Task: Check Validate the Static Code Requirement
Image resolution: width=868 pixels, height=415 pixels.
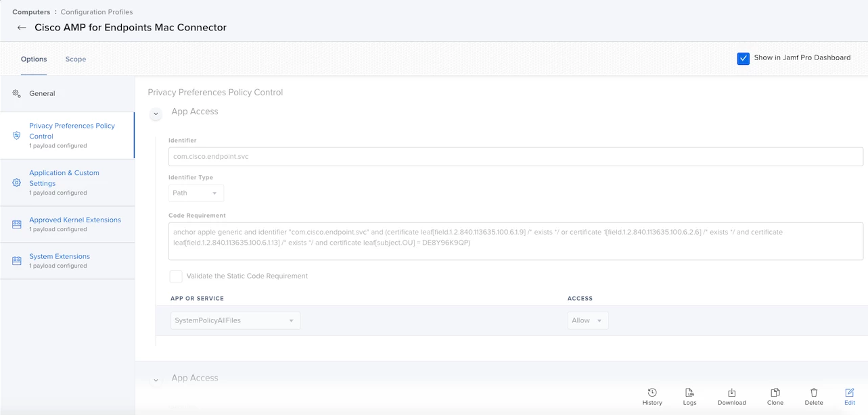Action: (176, 276)
